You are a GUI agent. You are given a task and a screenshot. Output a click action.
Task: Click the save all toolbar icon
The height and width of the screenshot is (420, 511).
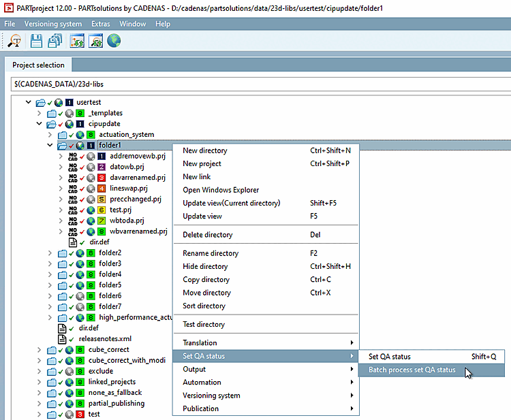[x=55, y=41]
